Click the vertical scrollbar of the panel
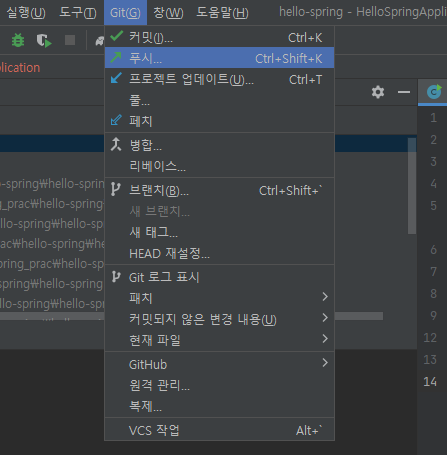 pos(412,186)
